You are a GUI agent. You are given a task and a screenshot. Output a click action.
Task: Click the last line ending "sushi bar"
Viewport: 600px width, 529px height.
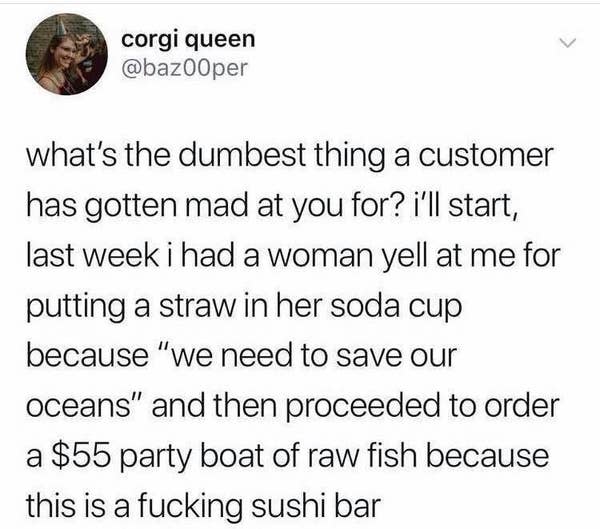pos(203,506)
